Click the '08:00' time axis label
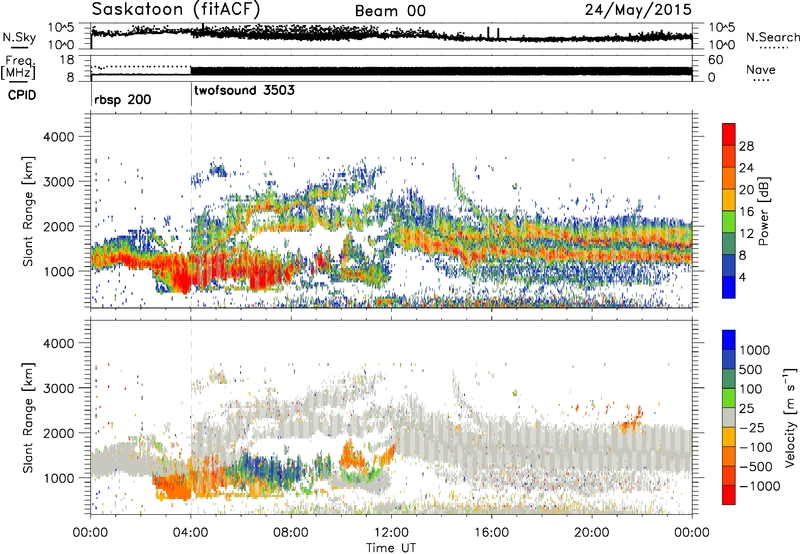 coord(291,533)
